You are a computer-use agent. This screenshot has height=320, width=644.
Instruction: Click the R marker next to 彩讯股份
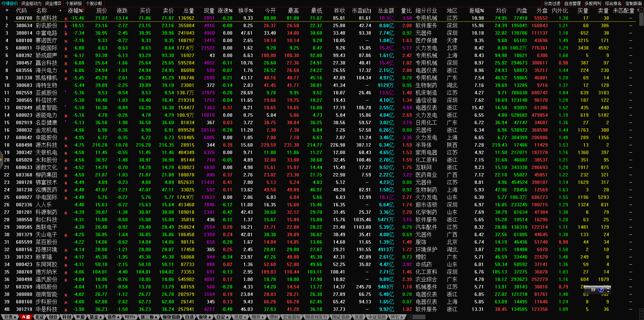[66, 26]
